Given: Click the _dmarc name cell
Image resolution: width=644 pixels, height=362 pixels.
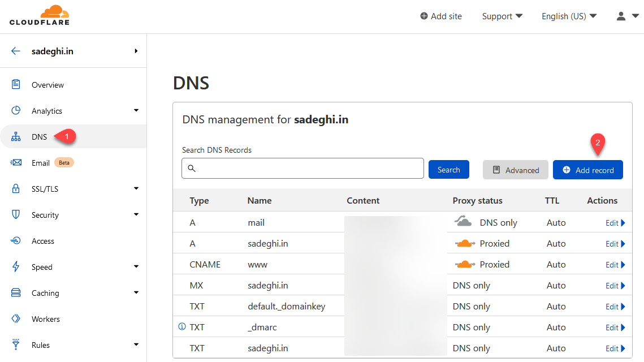Looking at the screenshot, I should [x=262, y=327].
